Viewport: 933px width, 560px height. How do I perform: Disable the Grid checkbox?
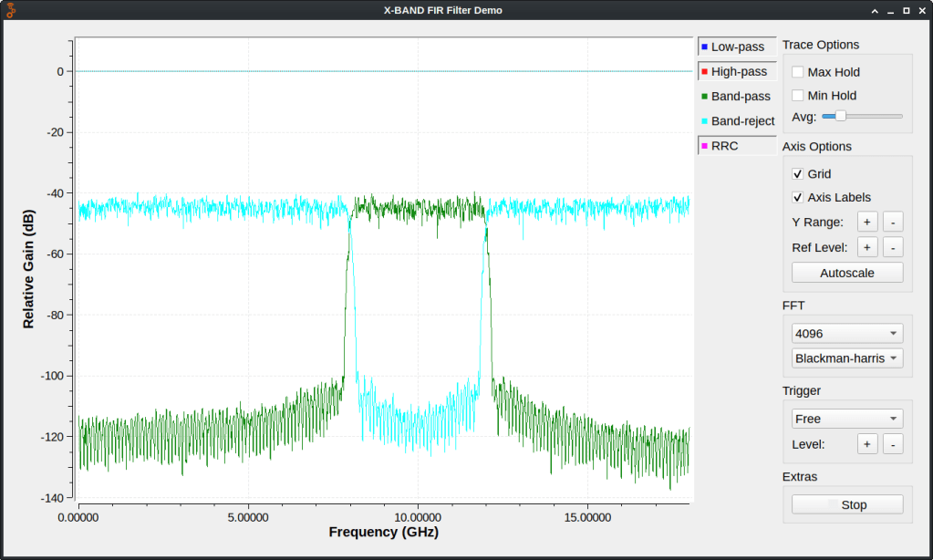coord(798,174)
